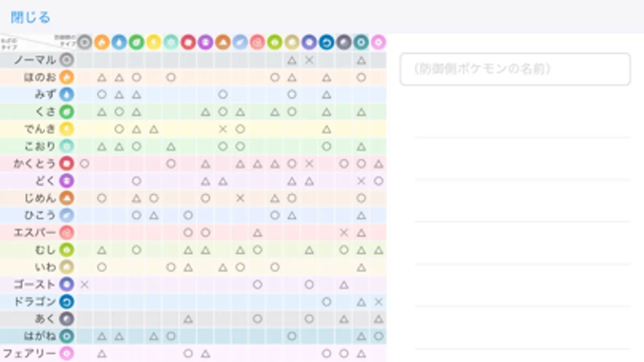Select the Flying type icon in the column header
The image size is (644, 362).
240,42
